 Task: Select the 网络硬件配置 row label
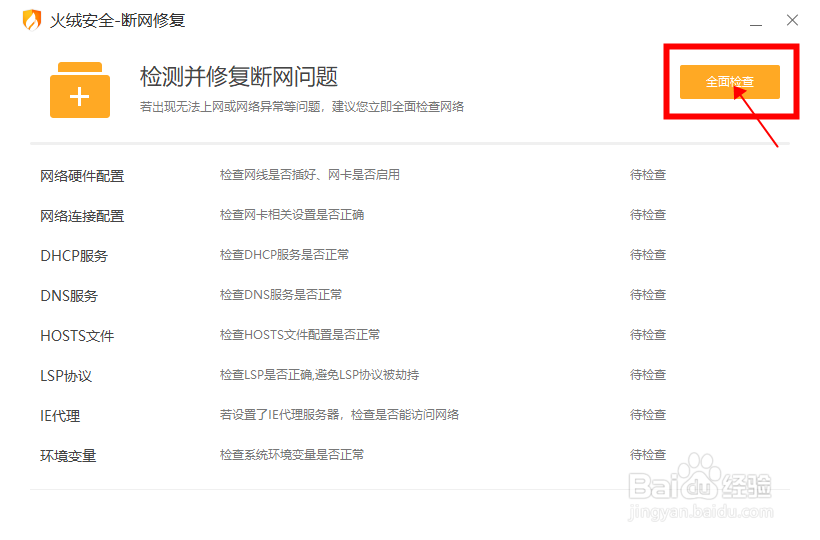pyautogui.click(x=82, y=176)
